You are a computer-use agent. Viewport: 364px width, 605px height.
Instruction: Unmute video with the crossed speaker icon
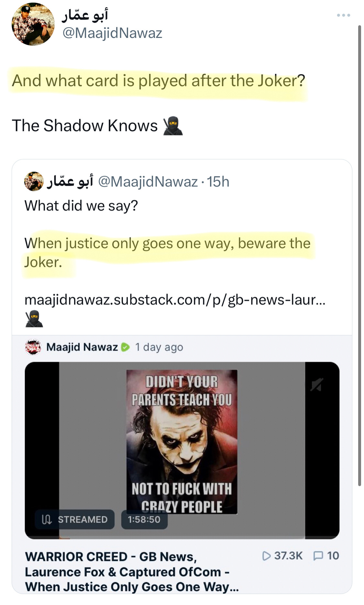317,384
